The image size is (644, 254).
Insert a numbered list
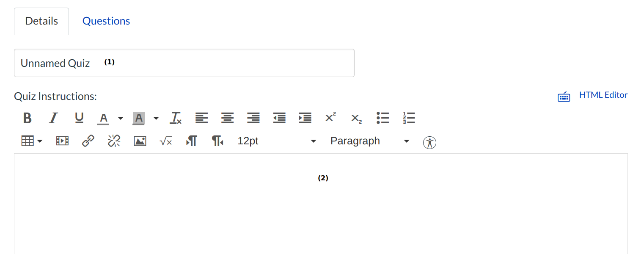[x=409, y=118]
